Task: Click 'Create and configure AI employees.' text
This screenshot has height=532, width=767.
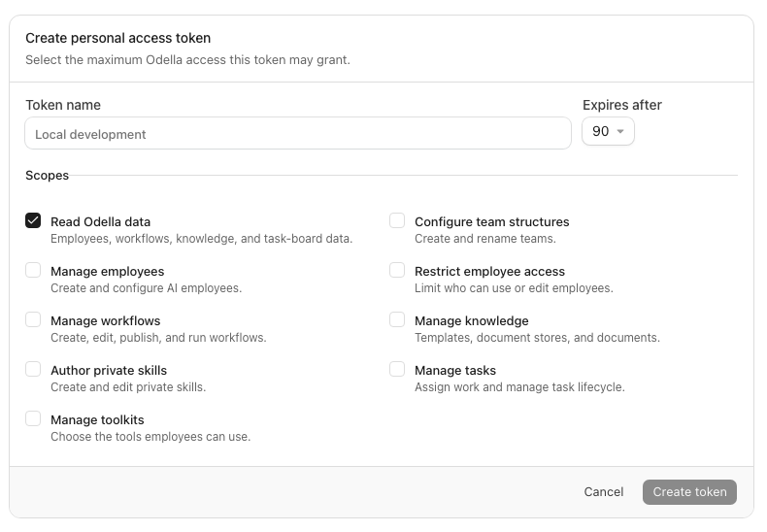Action: coord(147,288)
